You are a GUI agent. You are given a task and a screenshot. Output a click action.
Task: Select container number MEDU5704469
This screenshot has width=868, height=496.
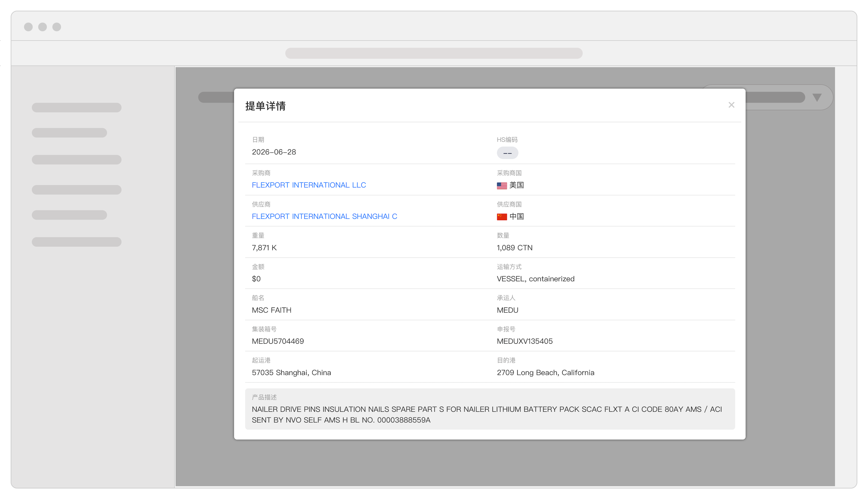pyautogui.click(x=277, y=341)
